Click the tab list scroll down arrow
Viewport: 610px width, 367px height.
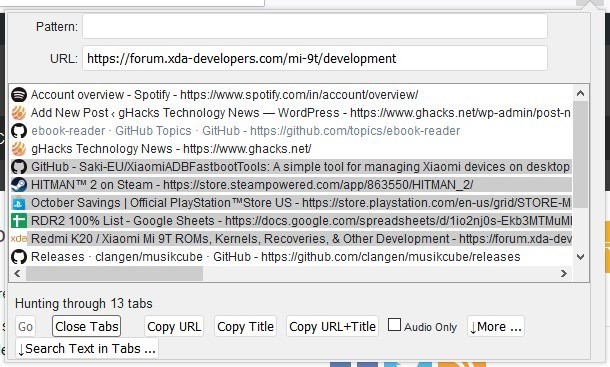(580, 257)
